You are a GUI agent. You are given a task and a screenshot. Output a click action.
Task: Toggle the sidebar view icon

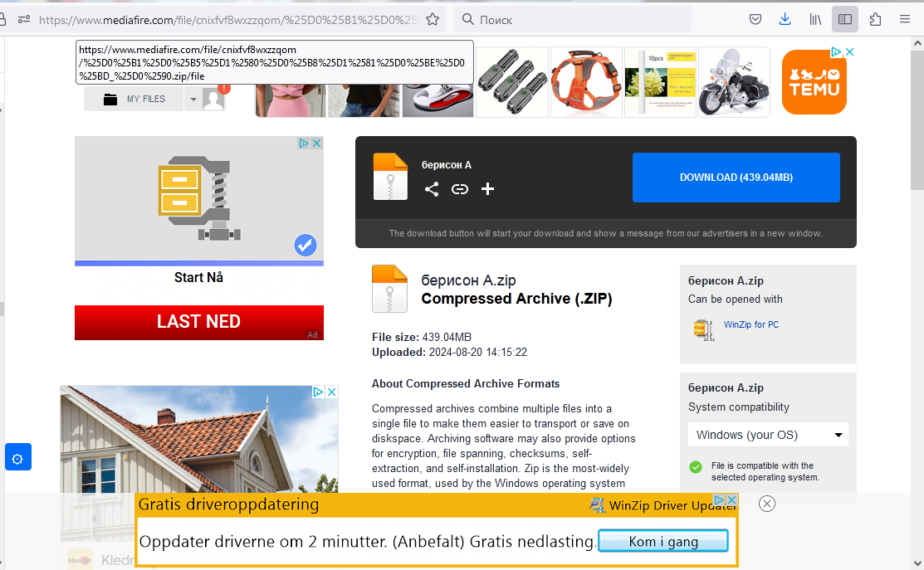point(845,19)
